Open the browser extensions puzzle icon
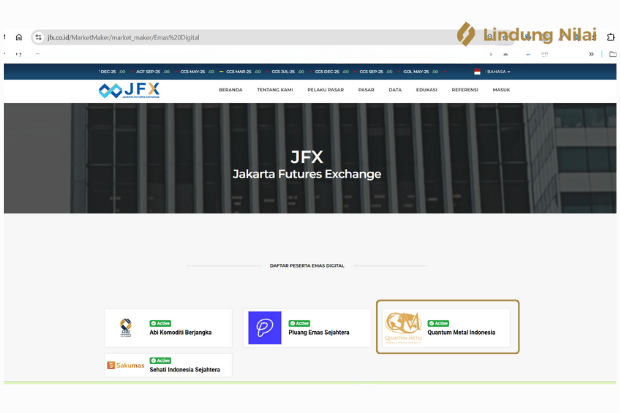This screenshot has height=413, width=620. click(611, 37)
